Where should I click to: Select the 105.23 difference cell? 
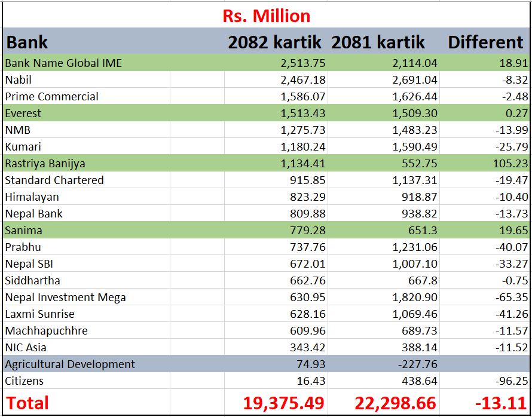click(x=510, y=164)
